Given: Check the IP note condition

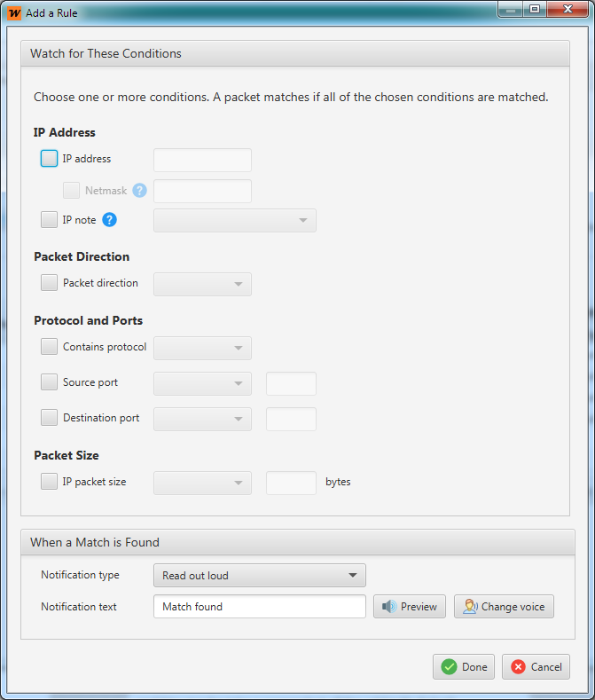Looking at the screenshot, I should point(49,220).
